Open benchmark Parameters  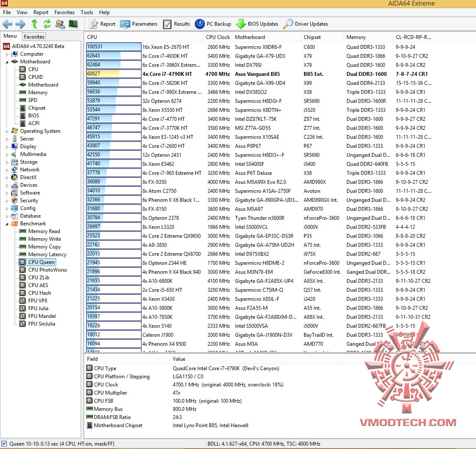(139, 24)
